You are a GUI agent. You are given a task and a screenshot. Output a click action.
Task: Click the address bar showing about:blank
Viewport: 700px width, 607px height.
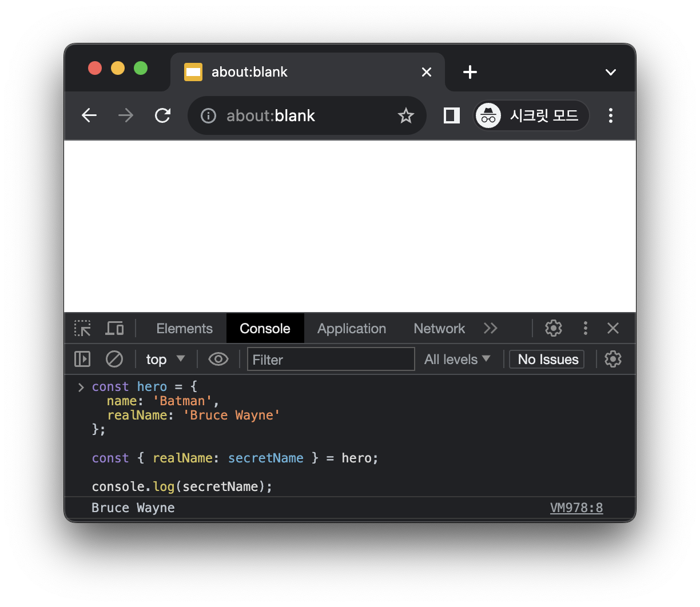[307, 115]
